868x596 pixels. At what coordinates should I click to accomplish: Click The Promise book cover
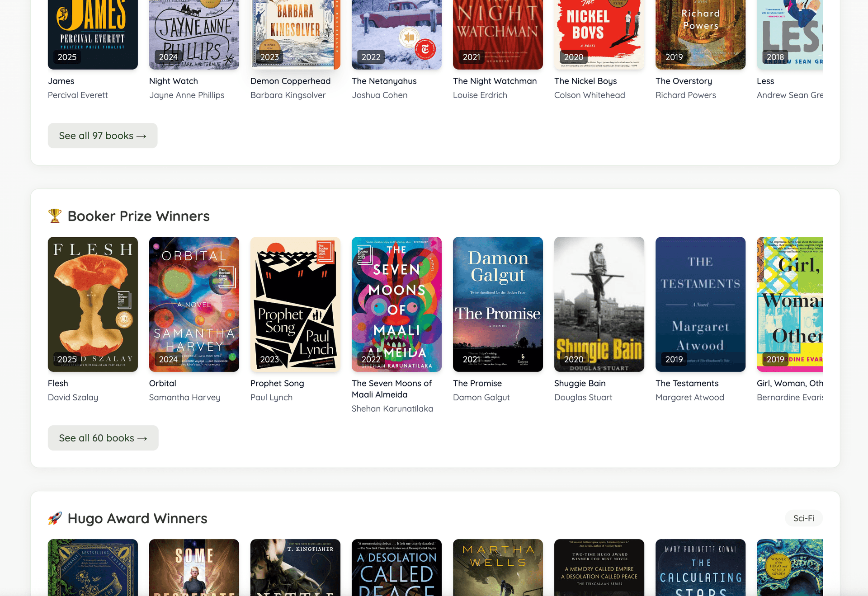coord(498,304)
